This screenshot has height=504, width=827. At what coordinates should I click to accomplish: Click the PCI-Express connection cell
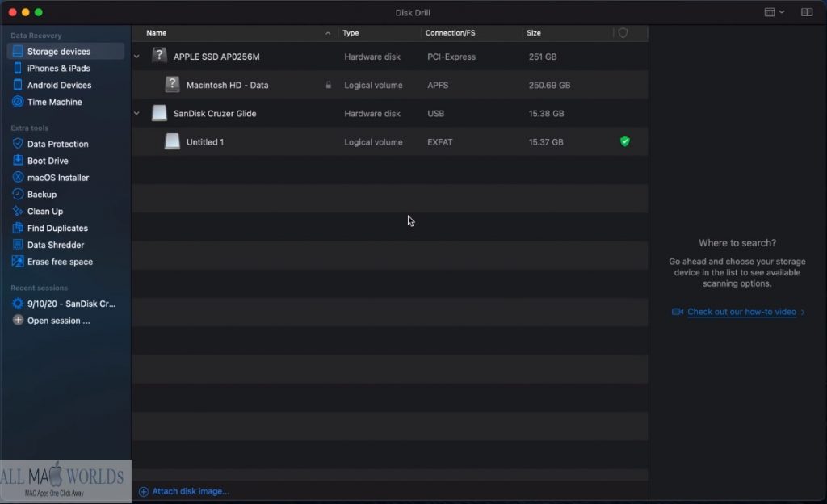pyautogui.click(x=451, y=57)
